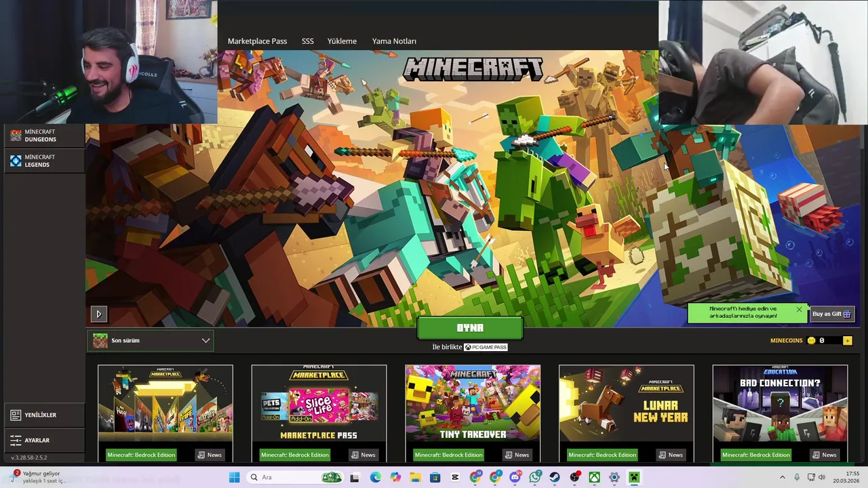Add Minecoins with the yellow plus button
868x488 pixels.
point(848,340)
